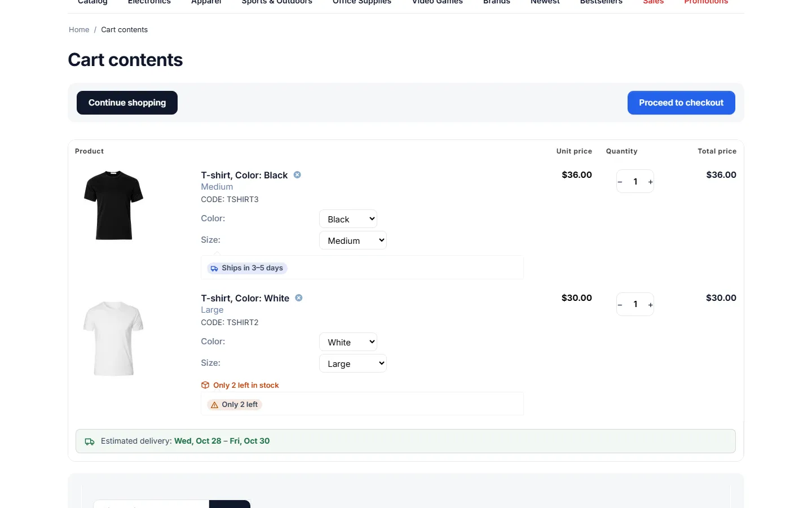Open the Color dropdown showing Black
This screenshot has width=812, height=508.
point(348,219)
